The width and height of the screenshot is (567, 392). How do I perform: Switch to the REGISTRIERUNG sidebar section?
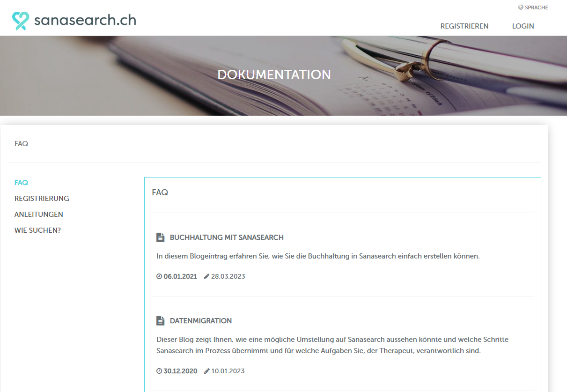pos(42,199)
